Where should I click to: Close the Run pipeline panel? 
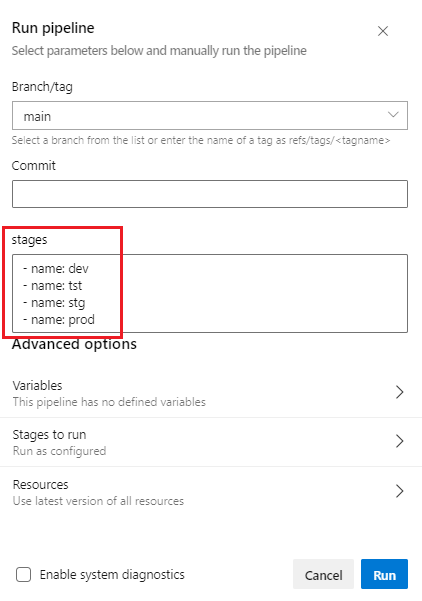tap(383, 31)
